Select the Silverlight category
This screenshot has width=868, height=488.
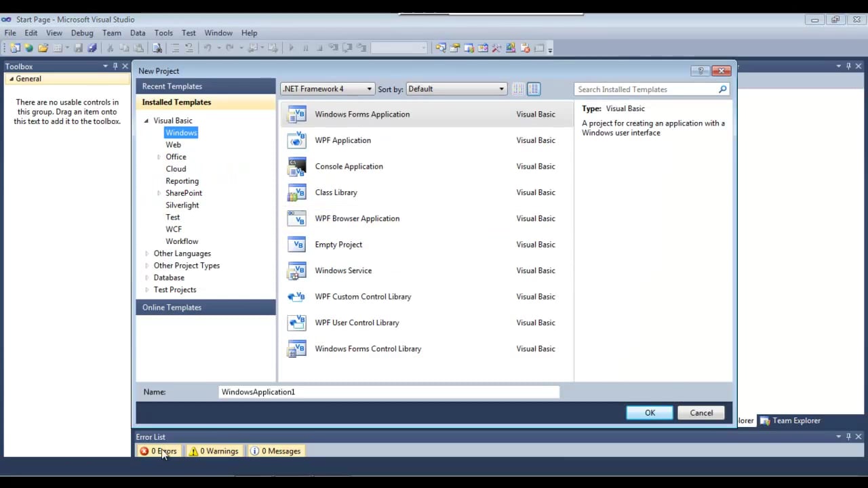[182, 205]
